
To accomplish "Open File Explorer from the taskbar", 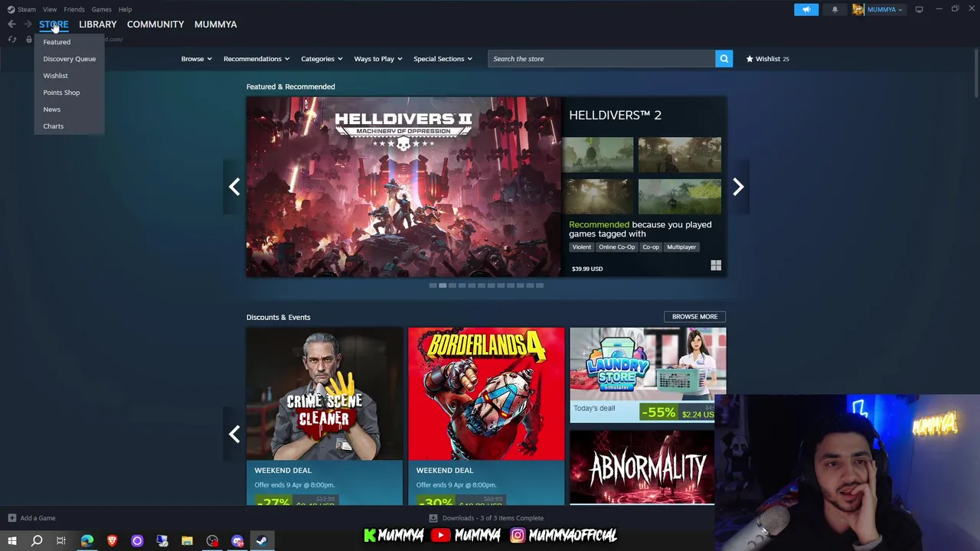I will click(x=187, y=541).
